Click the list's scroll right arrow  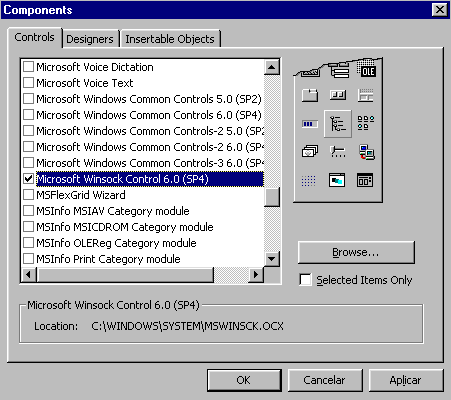click(256, 274)
